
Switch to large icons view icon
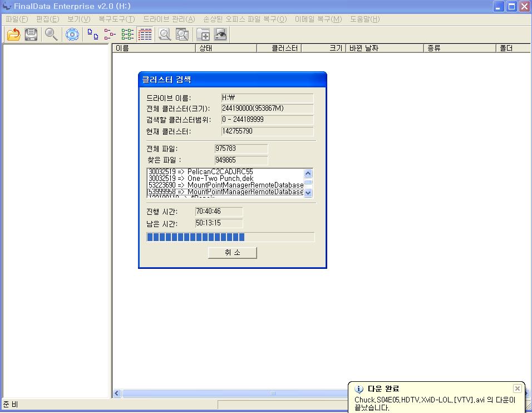92,35
